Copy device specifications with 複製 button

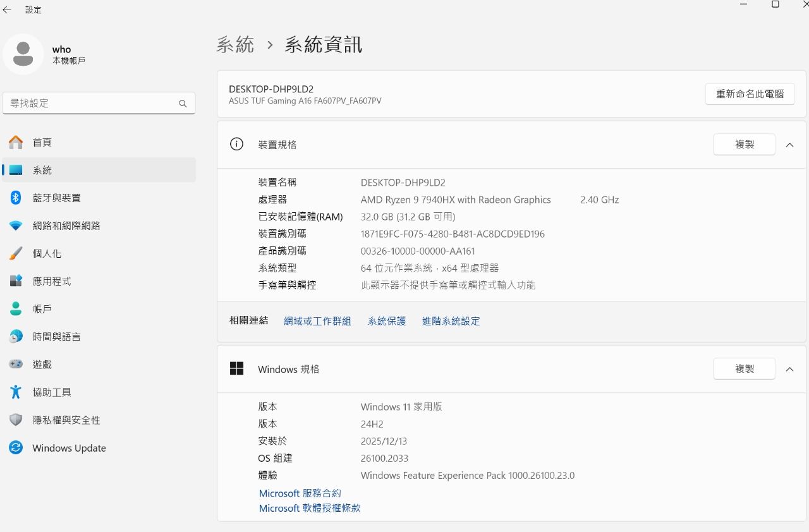[744, 145]
